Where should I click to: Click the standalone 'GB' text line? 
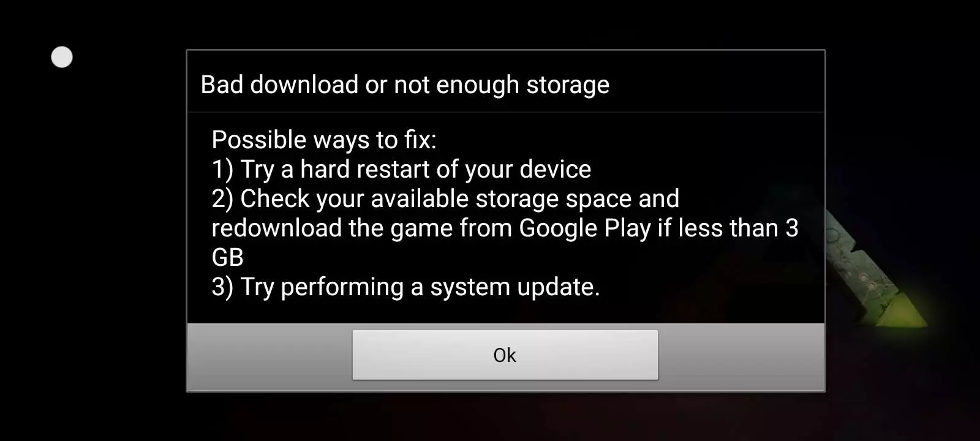point(227,257)
